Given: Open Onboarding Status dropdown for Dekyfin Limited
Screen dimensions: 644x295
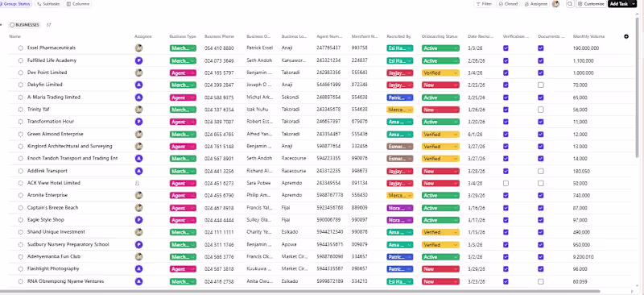Looking at the screenshot, I should click(440, 85).
